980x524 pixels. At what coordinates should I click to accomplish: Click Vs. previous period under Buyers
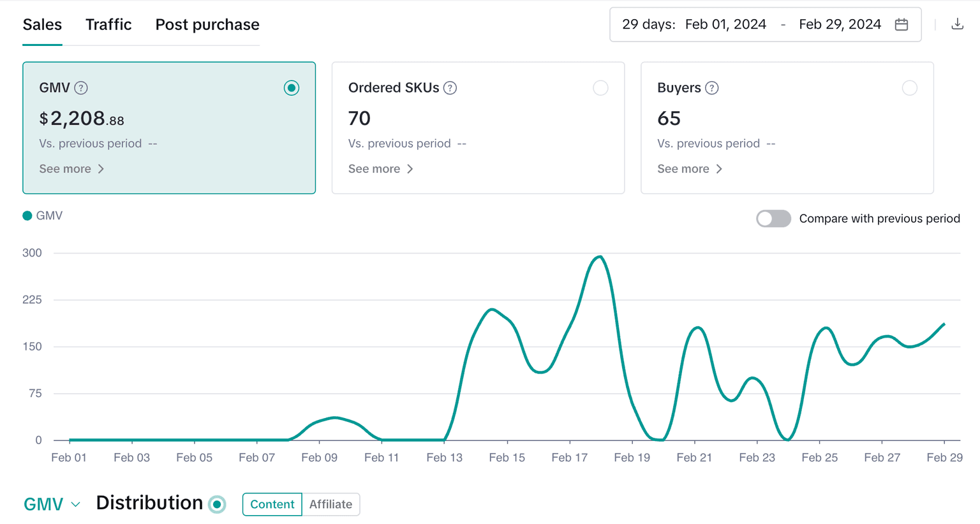tap(708, 144)
